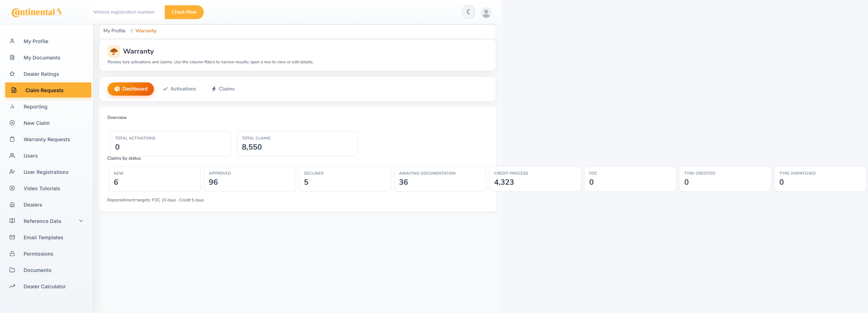Image resolution: width=868 pixels, height=313 pixels.
Task: Focus the Vehicle registration number field
Action: tap(126, 12)
